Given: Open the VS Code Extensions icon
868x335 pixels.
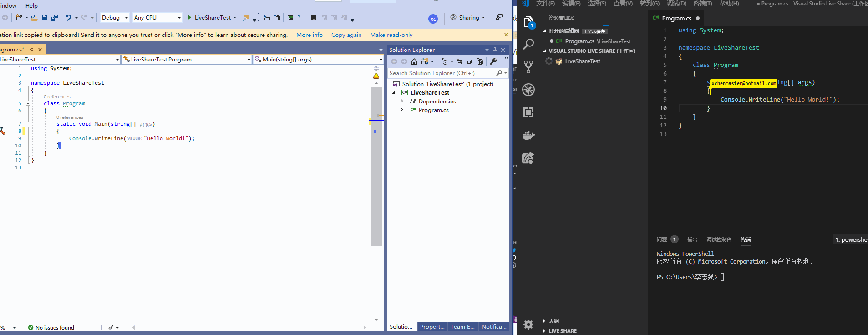Looking at the screenshot, I should (528, 112).
